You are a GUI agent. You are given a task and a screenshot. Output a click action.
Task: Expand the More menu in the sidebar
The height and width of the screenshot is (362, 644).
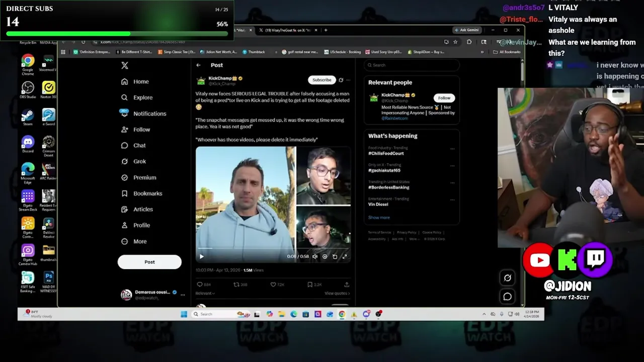pos(134,241)
